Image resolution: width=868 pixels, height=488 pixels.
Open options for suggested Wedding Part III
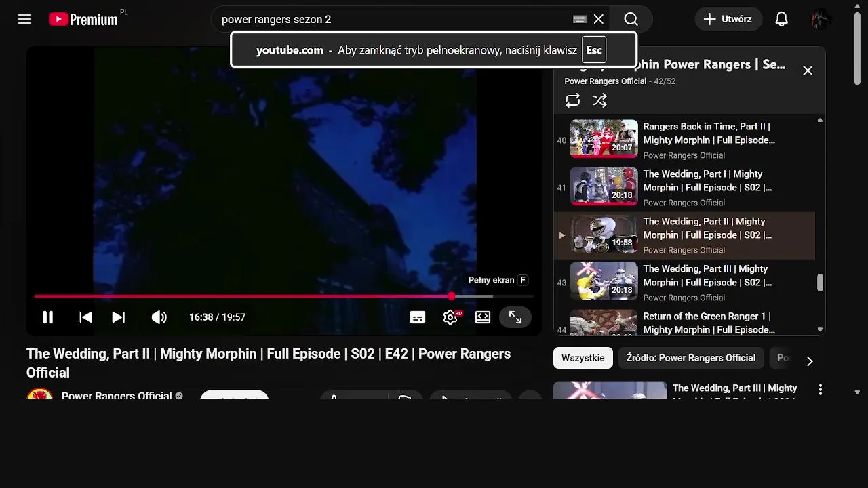[820, 390]
